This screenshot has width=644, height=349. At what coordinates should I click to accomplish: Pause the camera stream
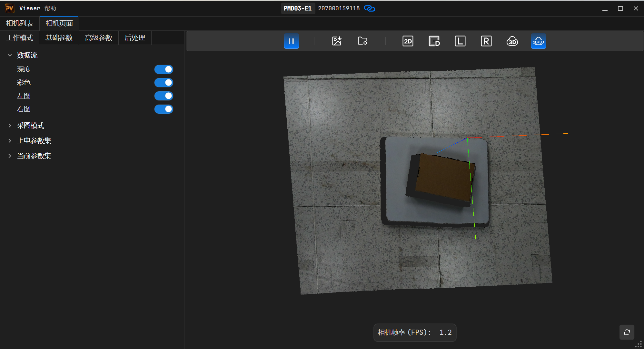pos(291,41)
